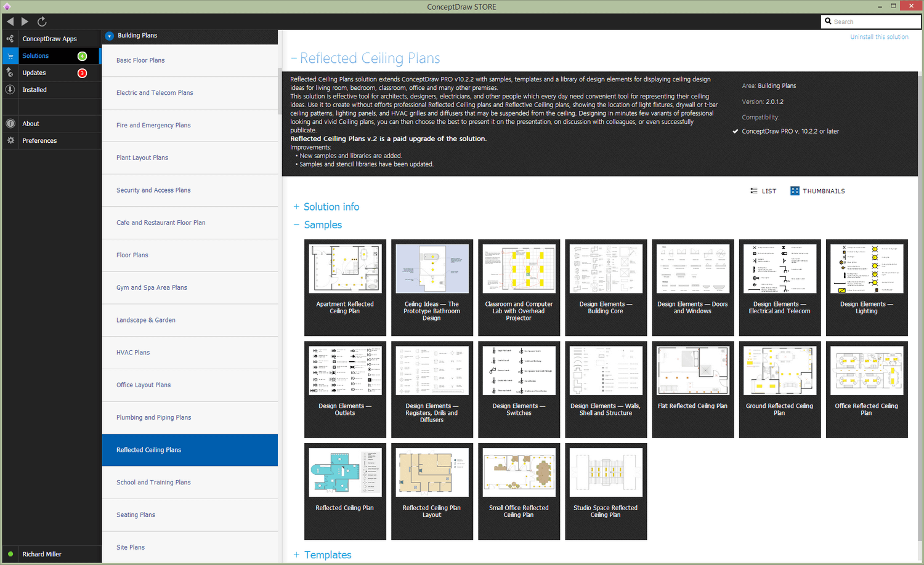Select School and Training Plans
The image size is (924, 565).
190,483
